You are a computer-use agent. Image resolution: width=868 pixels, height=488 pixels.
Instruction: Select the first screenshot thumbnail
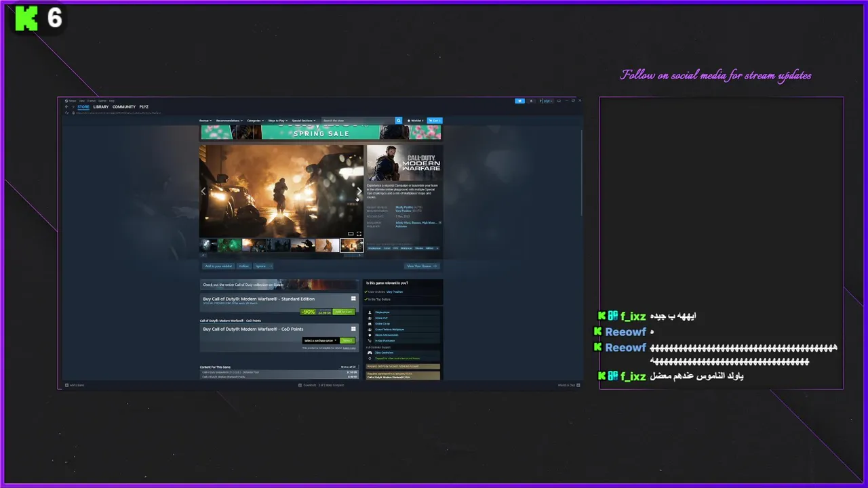[x=209, y=245]
